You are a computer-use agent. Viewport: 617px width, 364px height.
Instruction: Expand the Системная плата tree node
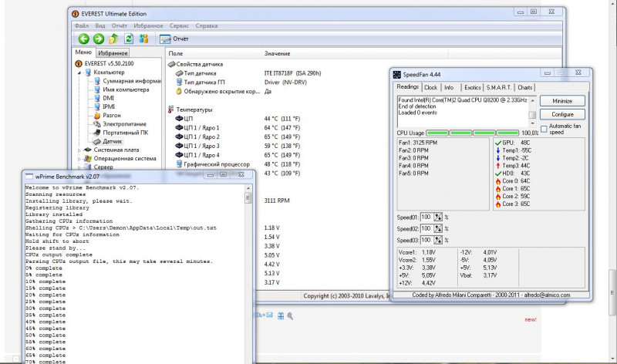(79, 150)
